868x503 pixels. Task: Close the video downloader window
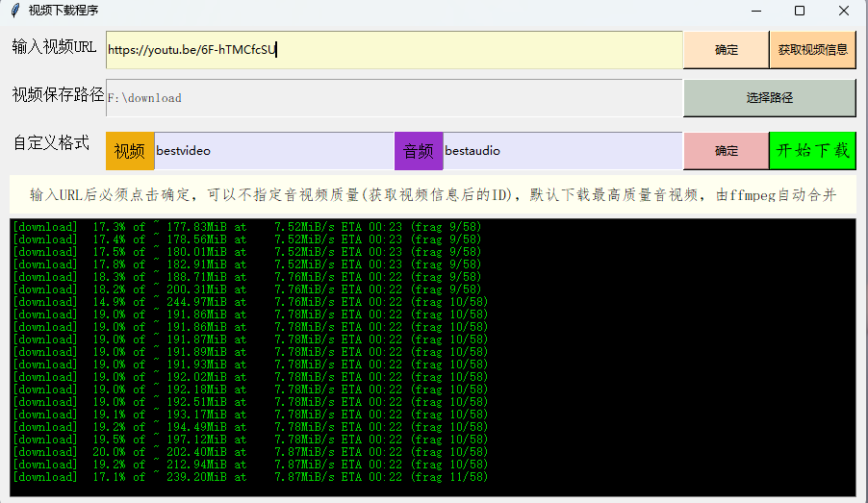(x=844, y=11)
